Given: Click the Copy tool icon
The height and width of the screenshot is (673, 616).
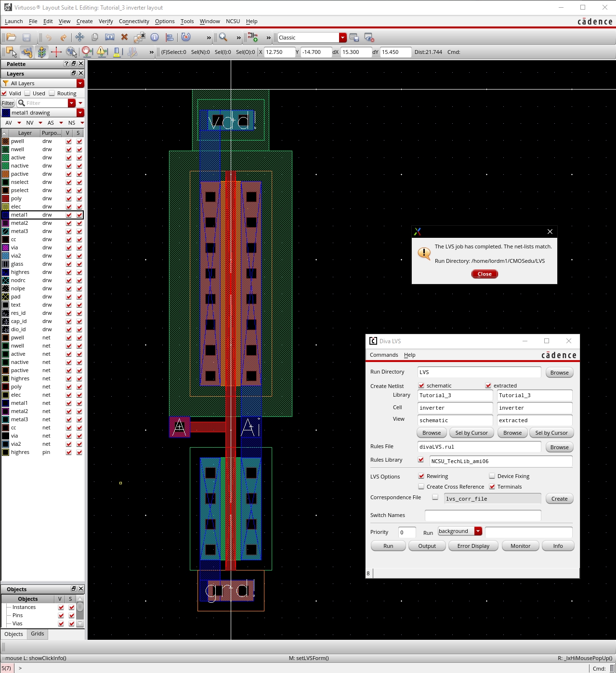Looking at the screenshot, I should (95, 38).
